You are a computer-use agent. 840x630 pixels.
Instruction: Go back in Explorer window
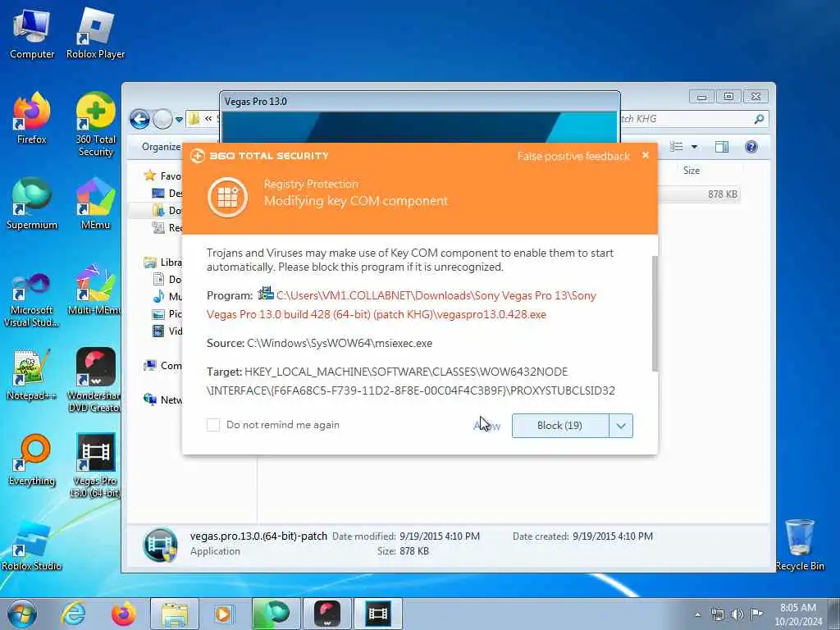pos(139,119)
